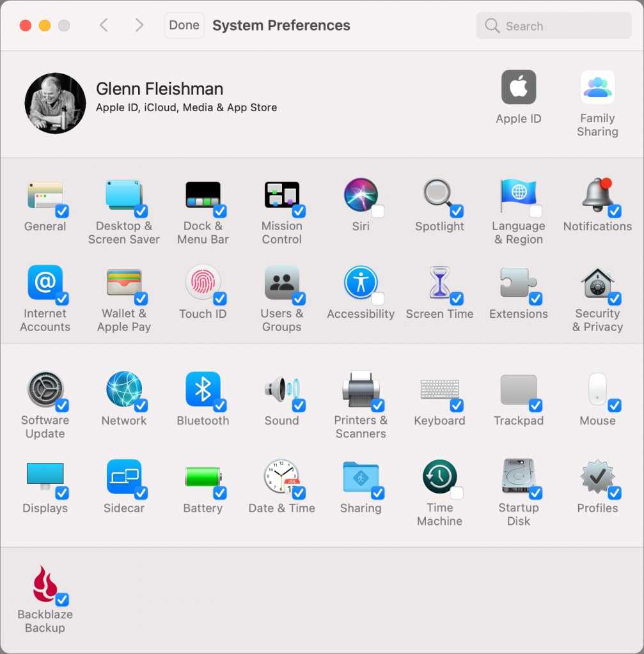This screenshot has height=654, width=644.
Task: Click the Done button
Action: point(184,26)
